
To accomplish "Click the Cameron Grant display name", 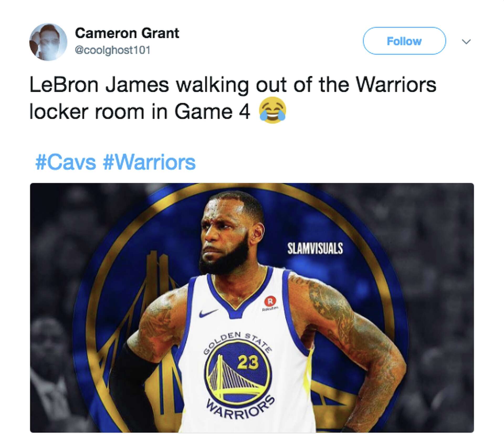I will click(x=127, y=33).
